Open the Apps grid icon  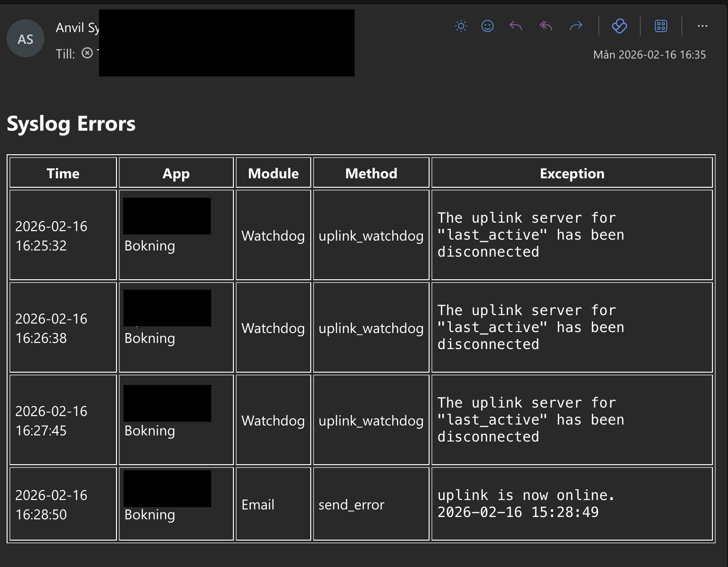(661, 26)
